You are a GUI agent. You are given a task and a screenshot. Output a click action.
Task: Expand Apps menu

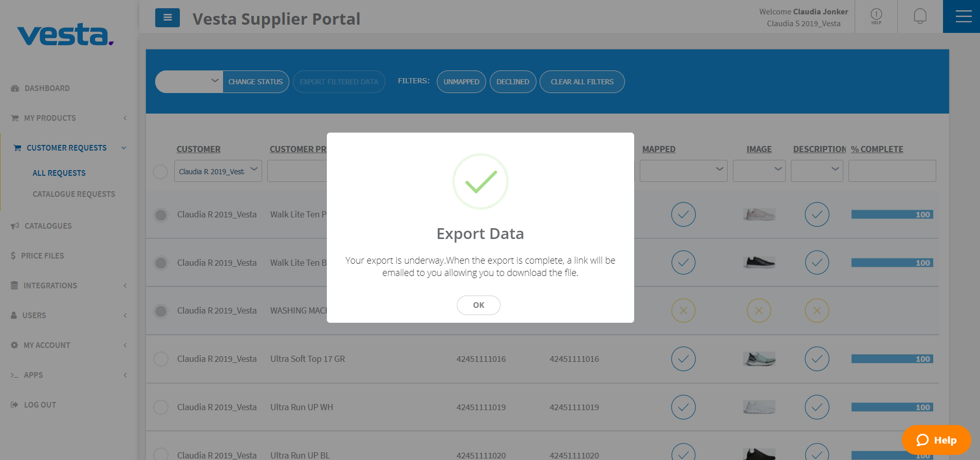coord(68,375)
